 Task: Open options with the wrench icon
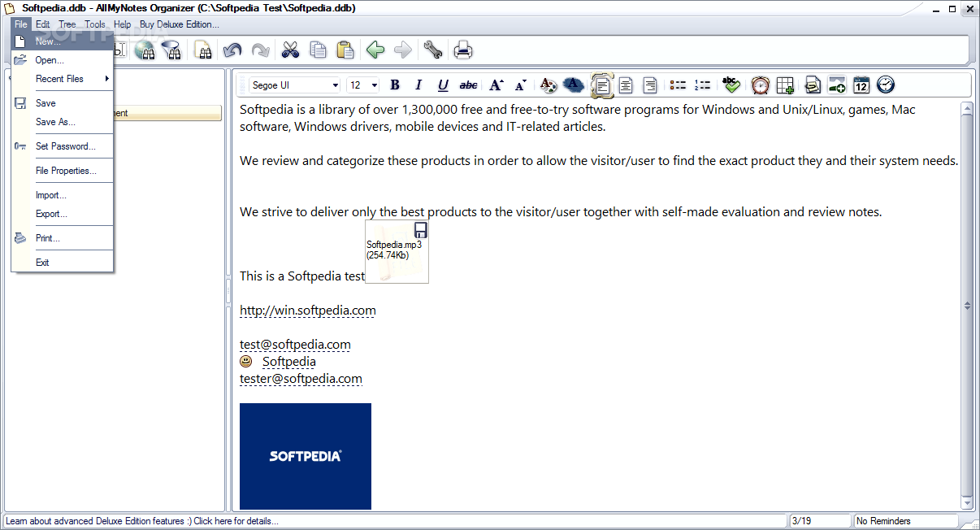[433, 50]
